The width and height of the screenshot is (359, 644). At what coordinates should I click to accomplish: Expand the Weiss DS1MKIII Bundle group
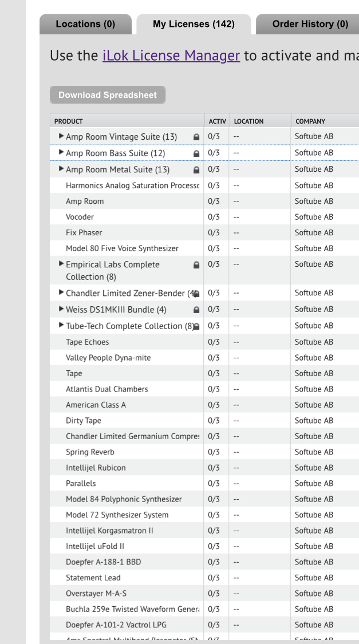pos(61,309)
